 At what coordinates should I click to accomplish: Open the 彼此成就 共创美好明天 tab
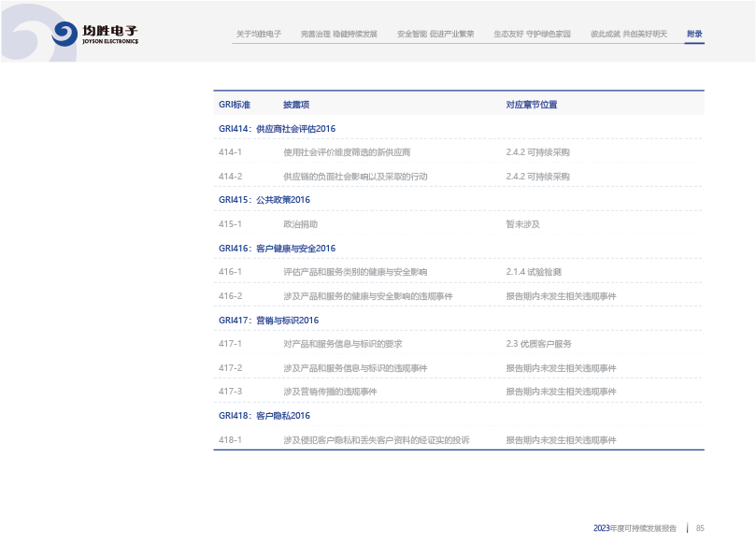pyautogui.click(x=628, y=34)
